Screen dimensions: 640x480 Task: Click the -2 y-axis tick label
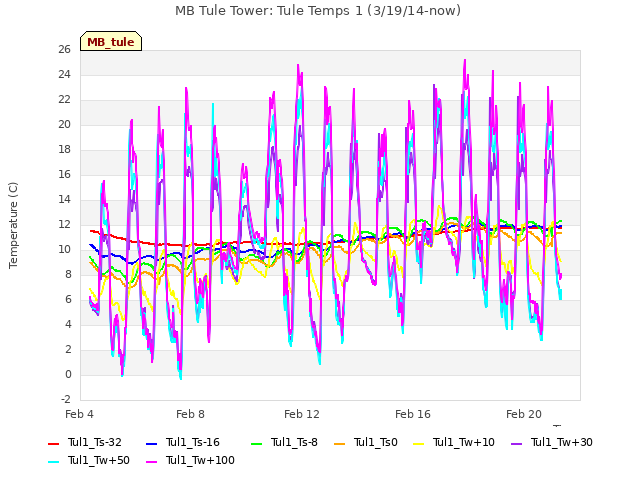[66, 399]
